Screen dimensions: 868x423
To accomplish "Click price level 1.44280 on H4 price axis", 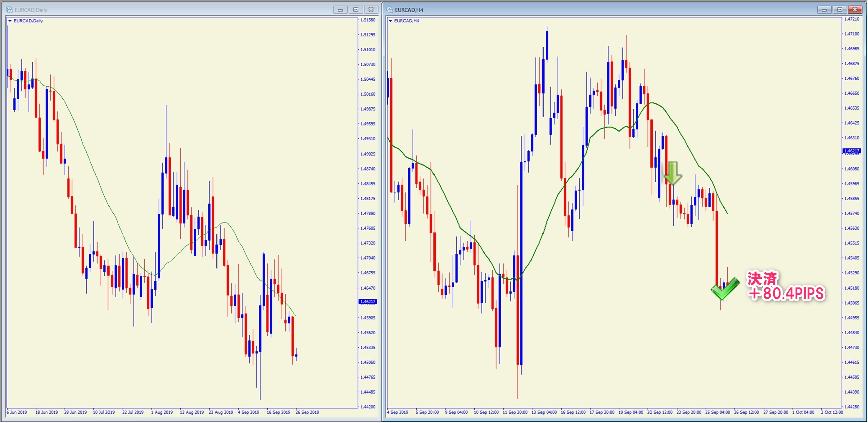I will 852,407.
